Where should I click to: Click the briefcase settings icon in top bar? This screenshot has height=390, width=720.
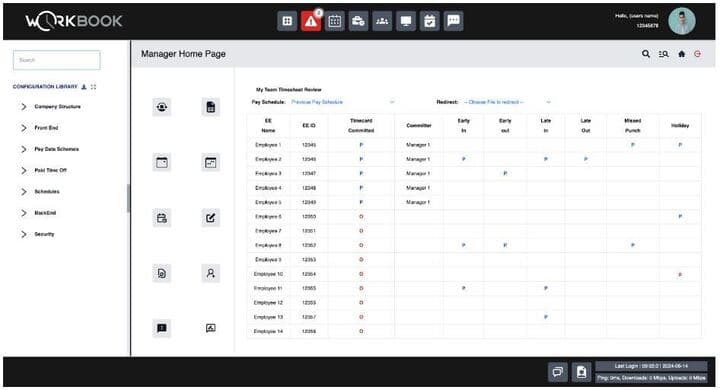point(358,21)
